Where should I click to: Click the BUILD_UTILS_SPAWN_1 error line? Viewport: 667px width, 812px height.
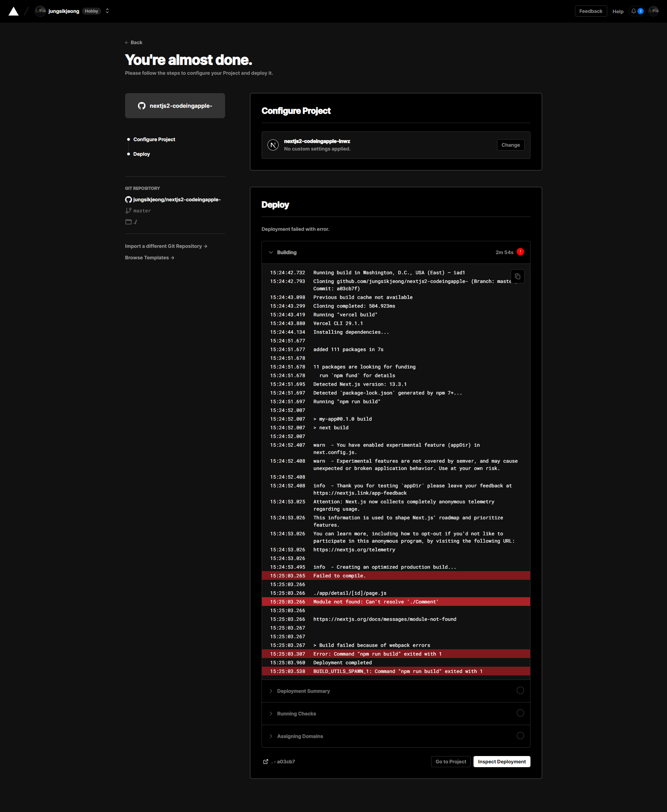tap(396, 671)
